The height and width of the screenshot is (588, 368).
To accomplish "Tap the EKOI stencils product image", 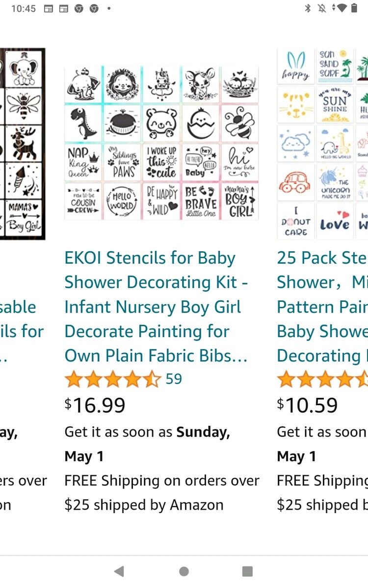I will [161, 143].
